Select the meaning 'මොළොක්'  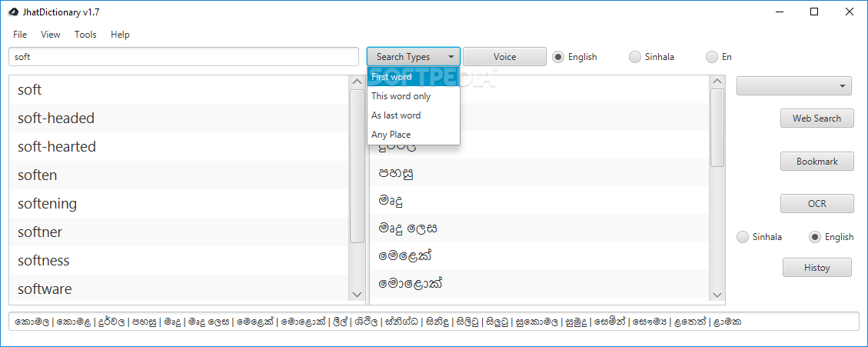[539, 283]
